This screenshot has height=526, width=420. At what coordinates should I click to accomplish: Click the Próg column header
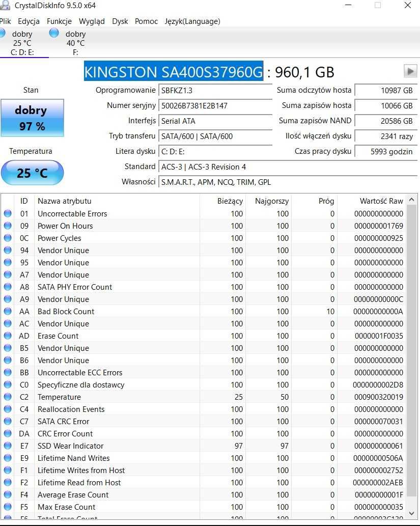(314, 201)
